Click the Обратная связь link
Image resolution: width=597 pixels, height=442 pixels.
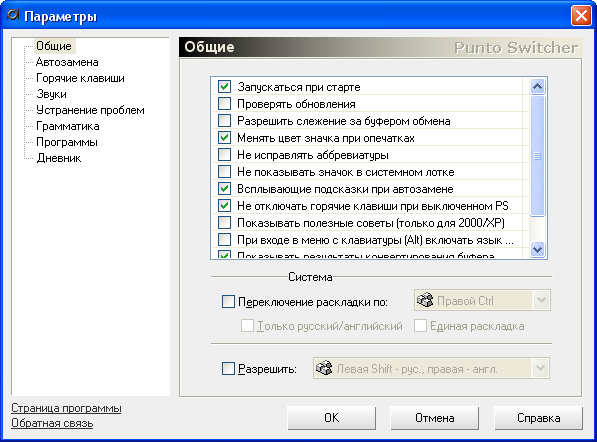52,423
